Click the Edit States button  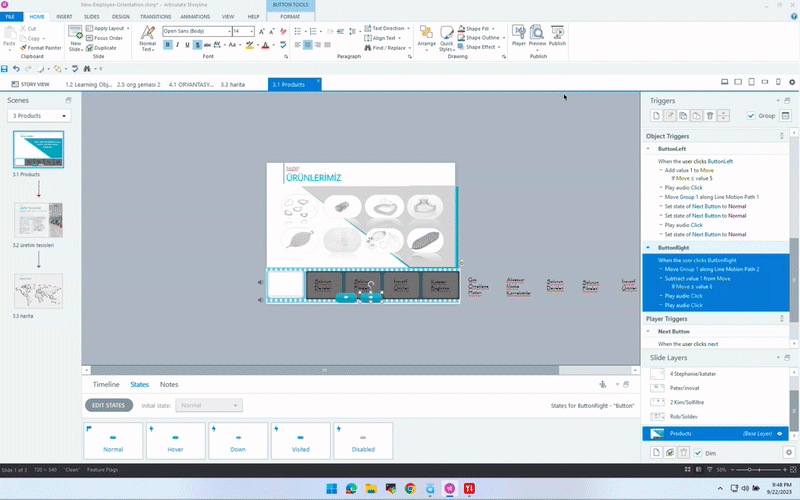point(108,405)
